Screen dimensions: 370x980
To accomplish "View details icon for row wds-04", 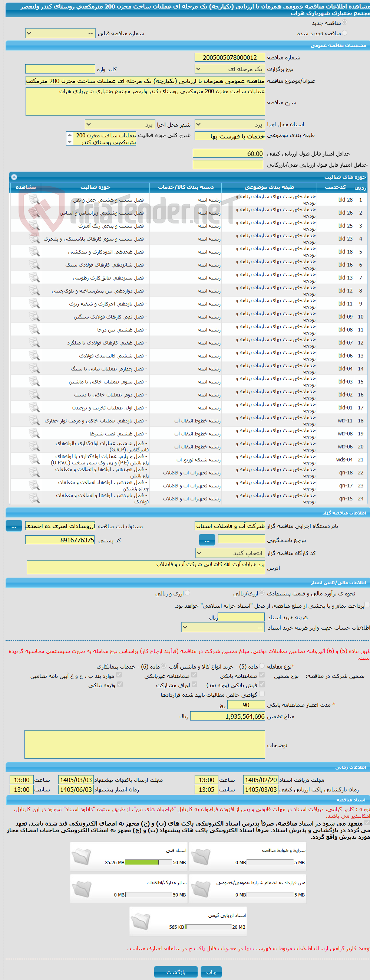I will pos(34,459).
